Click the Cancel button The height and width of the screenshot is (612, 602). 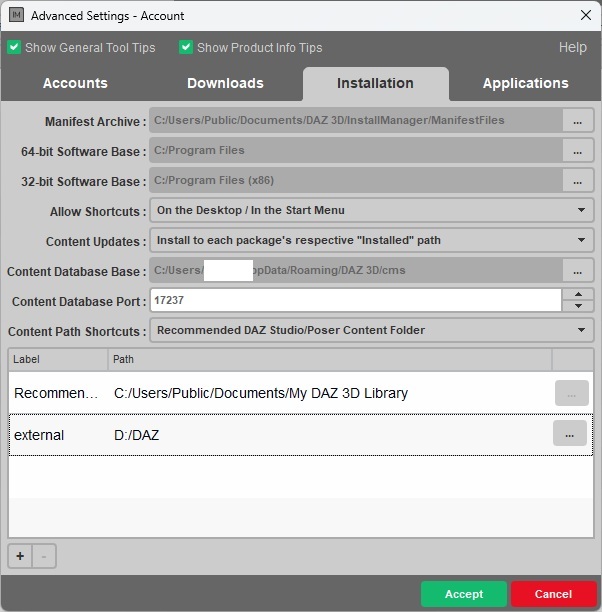(554, 594)
